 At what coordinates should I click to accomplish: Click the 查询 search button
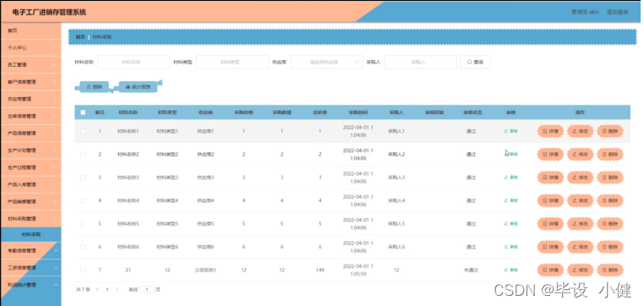(x=475, y=62)
